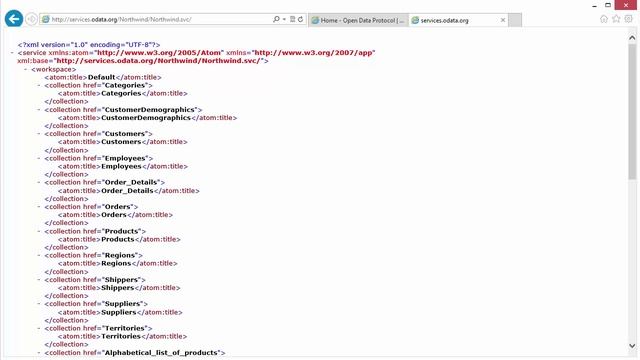Open the address bar dropdown arrow

click(284, 19)
